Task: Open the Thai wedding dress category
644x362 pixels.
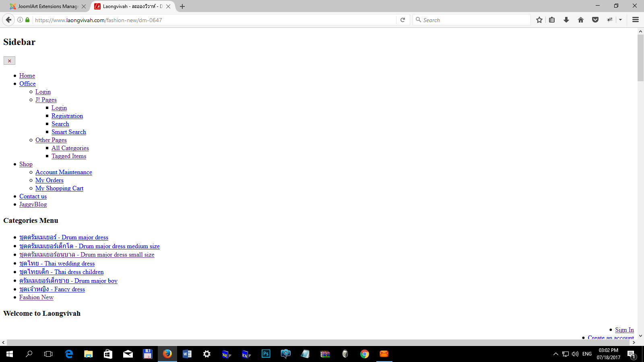Action: click(57, 263)
